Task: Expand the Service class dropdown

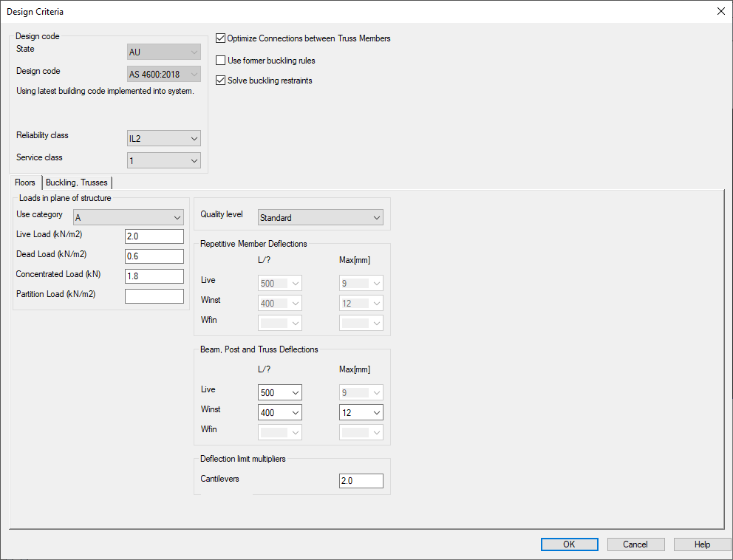Action: pos(163,161)
